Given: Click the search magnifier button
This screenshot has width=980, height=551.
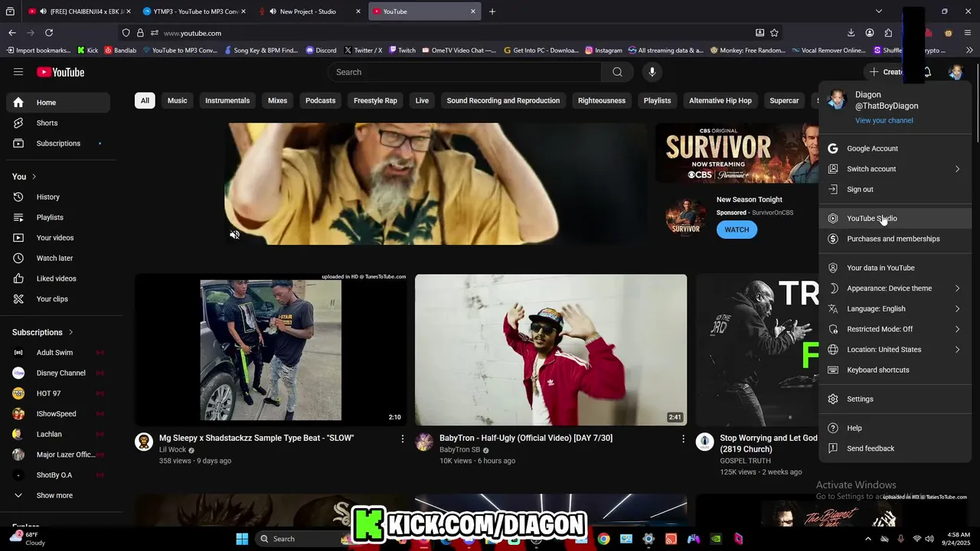Looking at the screenshot, I should pyautogui.click(x=617, y=72).
